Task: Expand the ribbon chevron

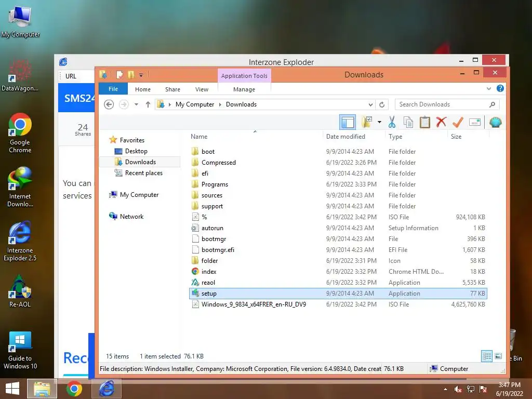Action: (488, 88)
